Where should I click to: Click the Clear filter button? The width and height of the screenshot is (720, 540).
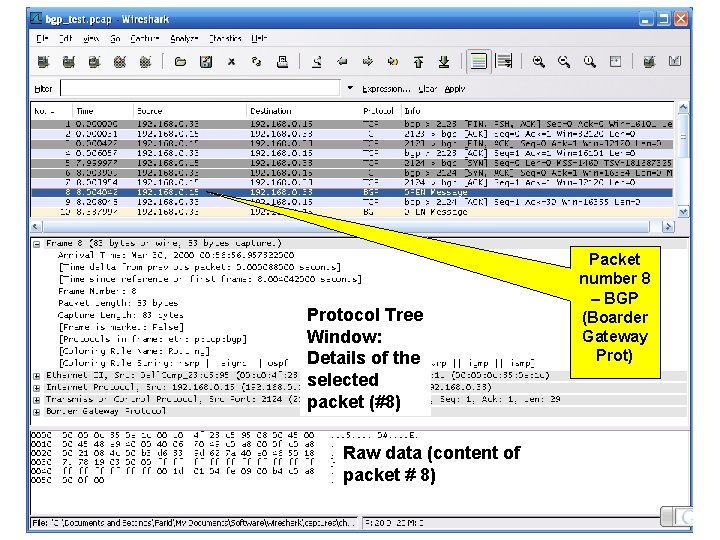point(428,89)
